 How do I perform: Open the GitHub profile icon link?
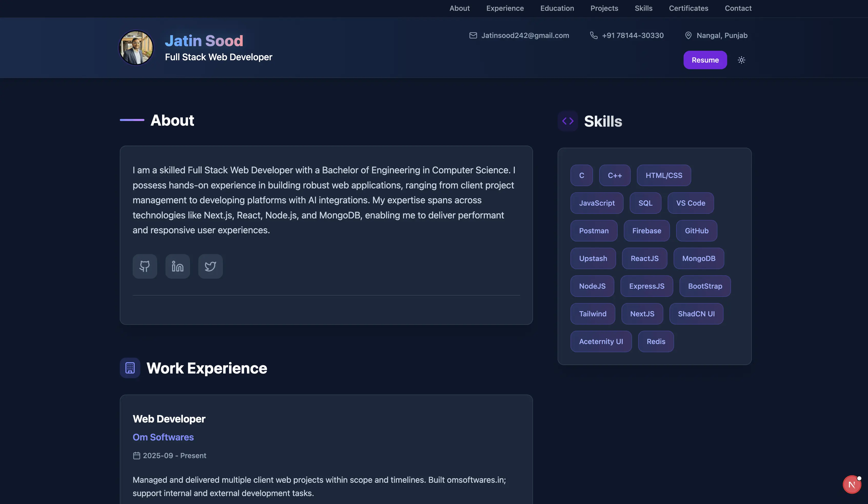point(145,266)
